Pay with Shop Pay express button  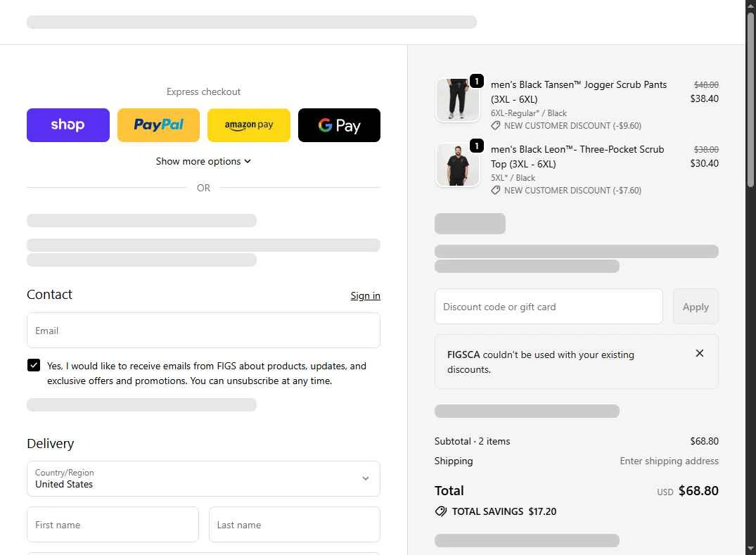click(x=68, y=125)
